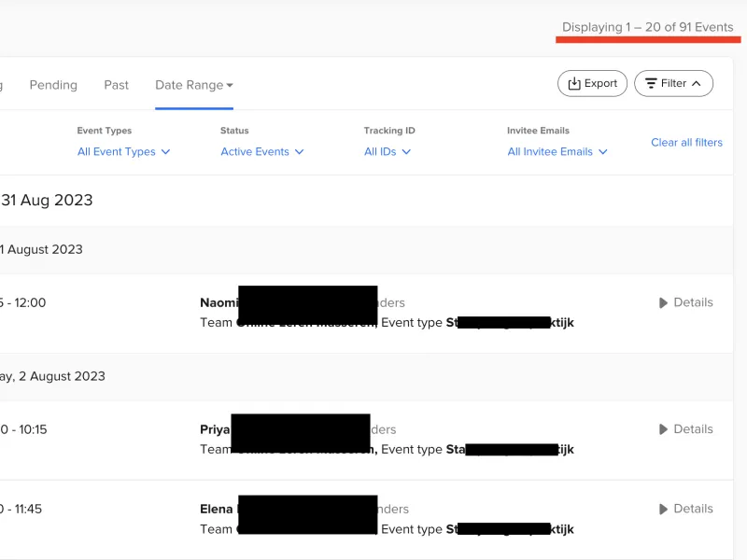Click the Status filter label
Image resolution: width=747 pixels, height=560 pixels.
click(x=234, y=131)
